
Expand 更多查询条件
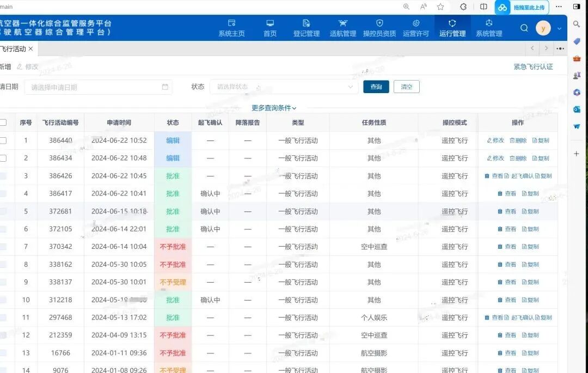click(x=274, y=108)
